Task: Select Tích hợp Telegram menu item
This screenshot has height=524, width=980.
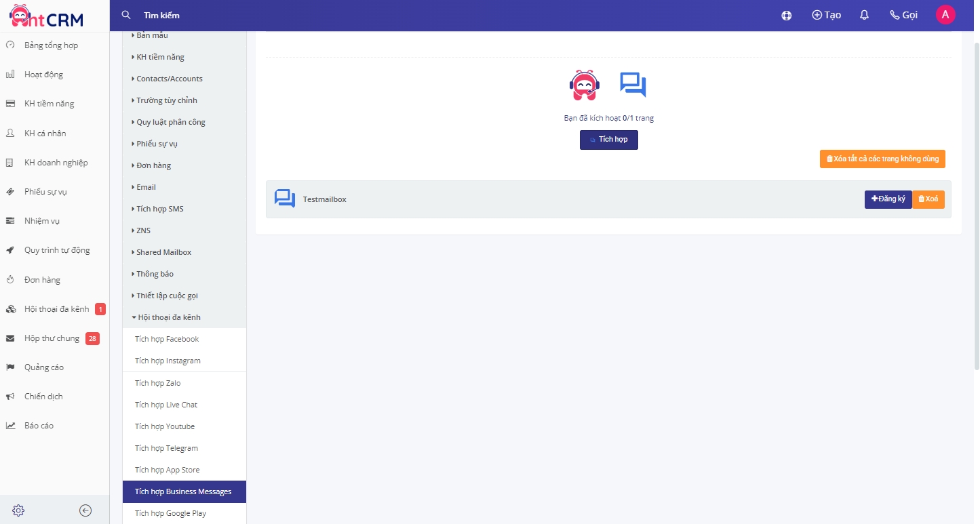Action: point(166,448)
